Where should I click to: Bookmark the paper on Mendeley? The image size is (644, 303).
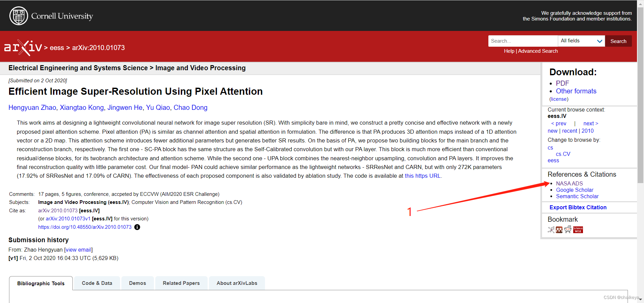[559, 230]
